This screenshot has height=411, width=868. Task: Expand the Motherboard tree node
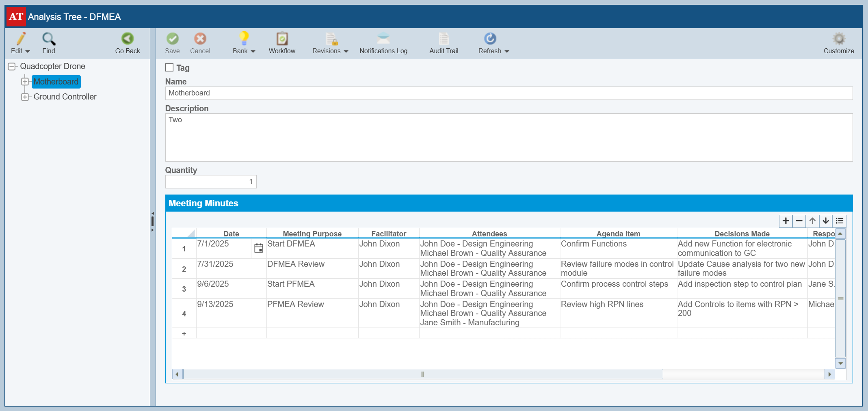click(x=25, y=82)
